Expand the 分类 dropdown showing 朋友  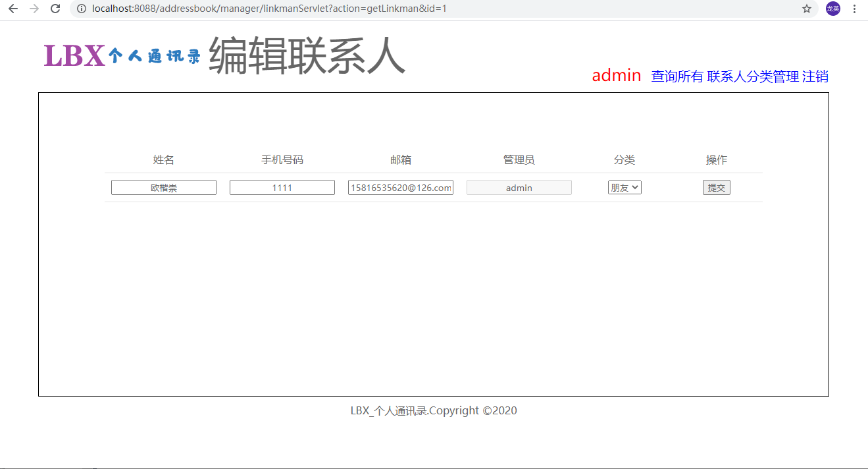(625, 188)
